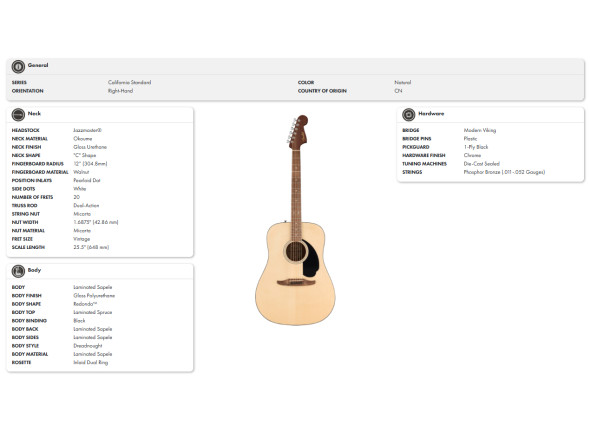Click the 'BODY BACK' label
590x434 pixels.
[x=25, y=329]
